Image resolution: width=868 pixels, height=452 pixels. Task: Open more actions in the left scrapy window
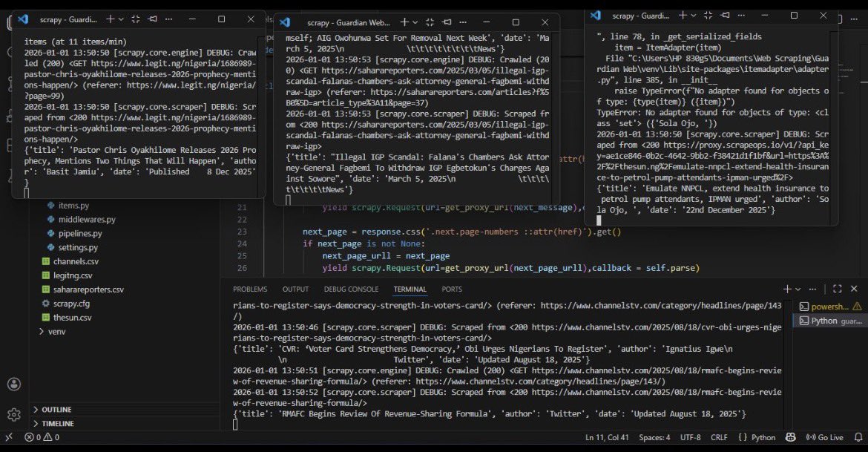coord(169,19)
